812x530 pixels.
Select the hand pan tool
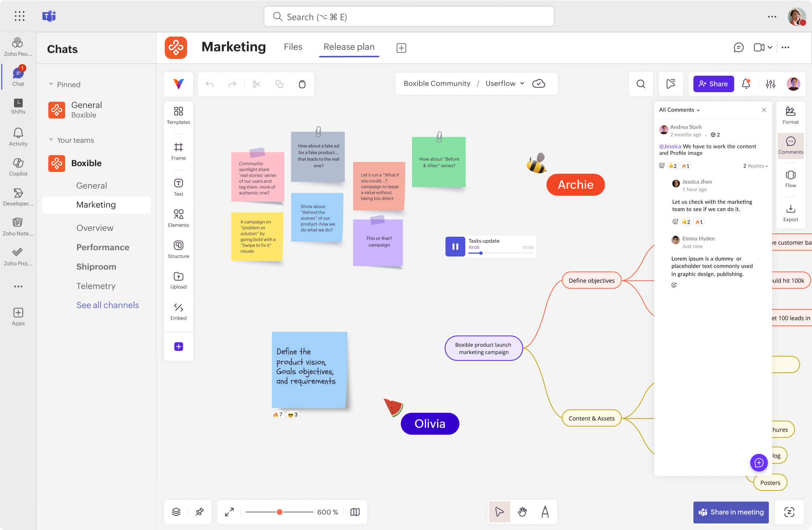[x=522, y=512]
